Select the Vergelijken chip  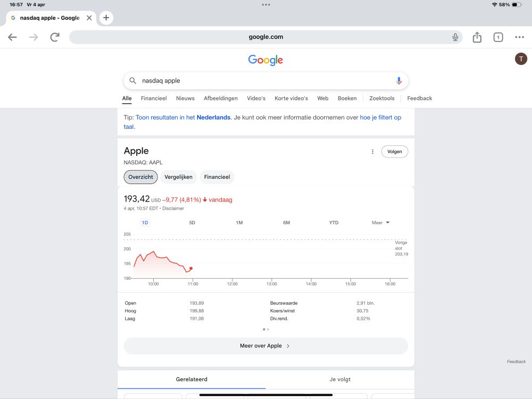coord(178,177)
